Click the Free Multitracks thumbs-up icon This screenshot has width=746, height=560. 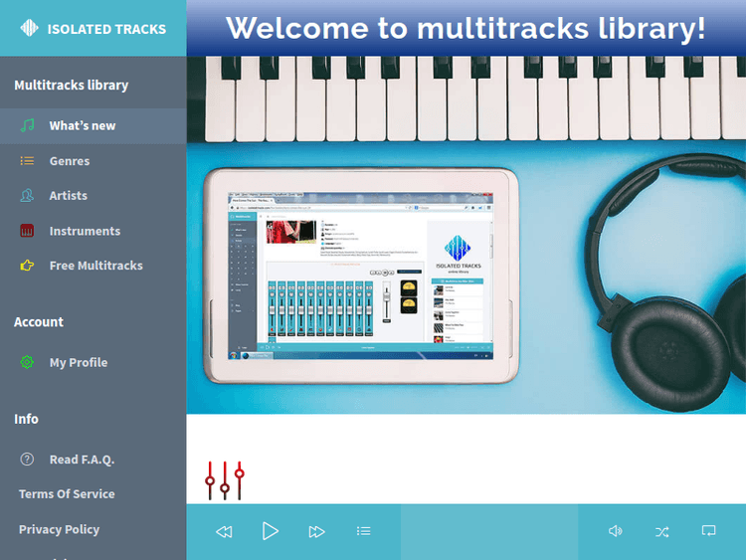click(28, 266)
